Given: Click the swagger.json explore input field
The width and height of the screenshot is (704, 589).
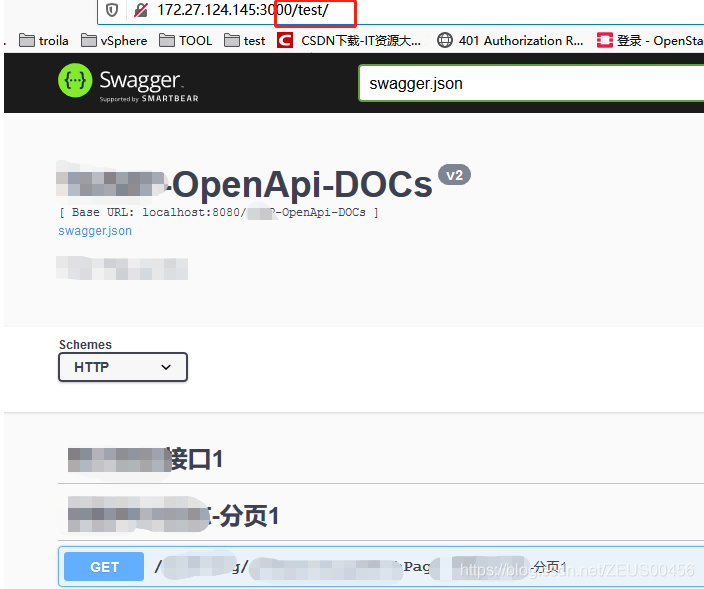Looking at the screenshot, I should 531,84.
